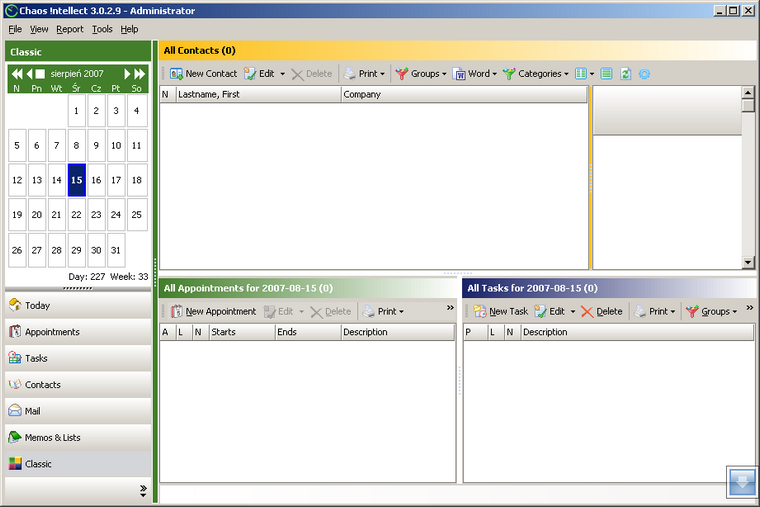Open the Tasks section in sidebar
Image resolution: width=760 pixels, height=507 pixels.
(78, 358)
